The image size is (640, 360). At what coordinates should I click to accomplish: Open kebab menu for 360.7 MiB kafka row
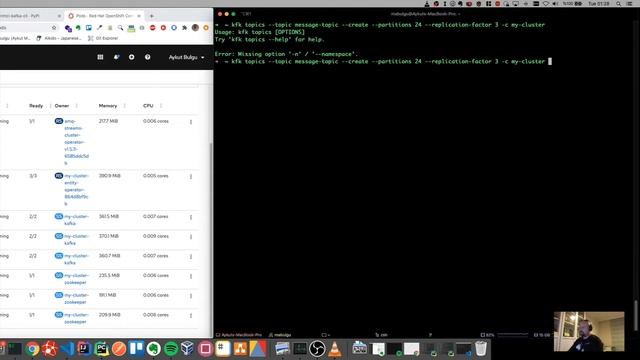pos(191,256)
